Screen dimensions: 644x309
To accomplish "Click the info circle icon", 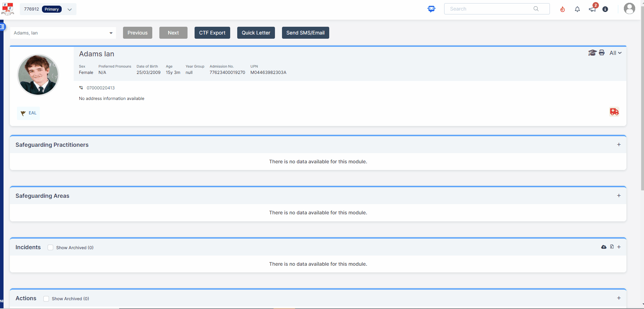I will pyautogui.click(x=605, y=9).
